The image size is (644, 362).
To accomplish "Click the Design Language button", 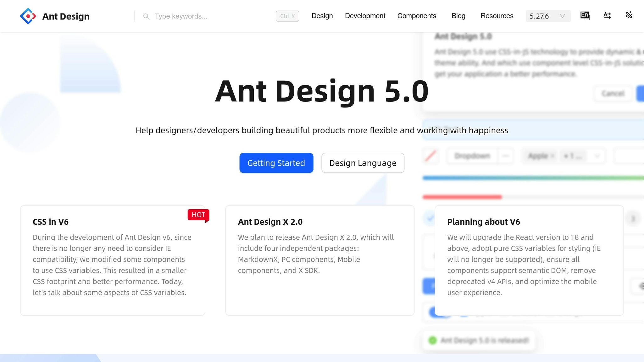I will [x=363, y=163].
